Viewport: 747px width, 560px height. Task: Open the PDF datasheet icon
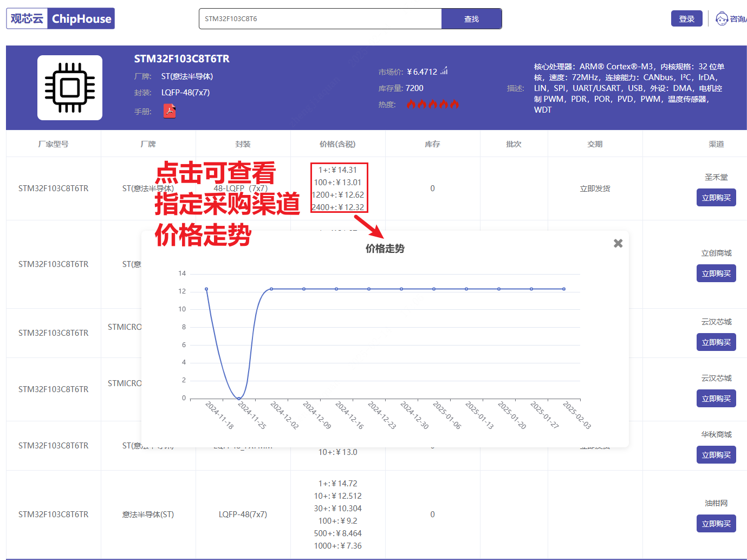(170, 111)
